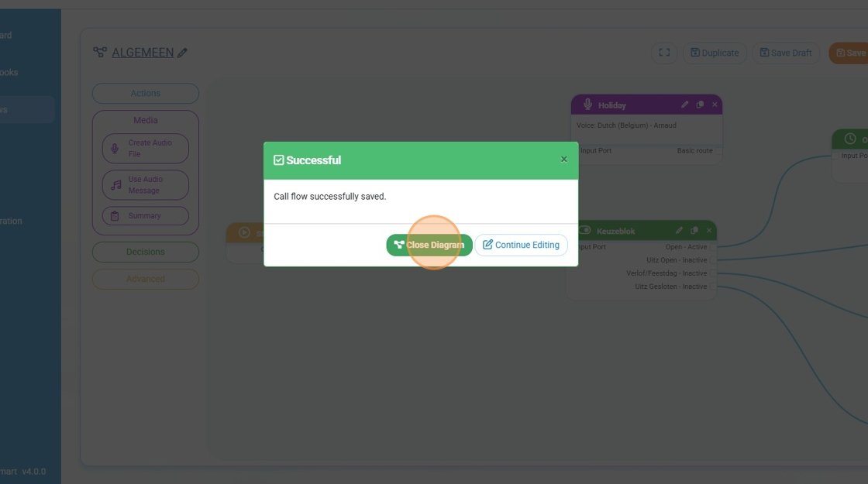Duplicate the call flow

(714, 53)
